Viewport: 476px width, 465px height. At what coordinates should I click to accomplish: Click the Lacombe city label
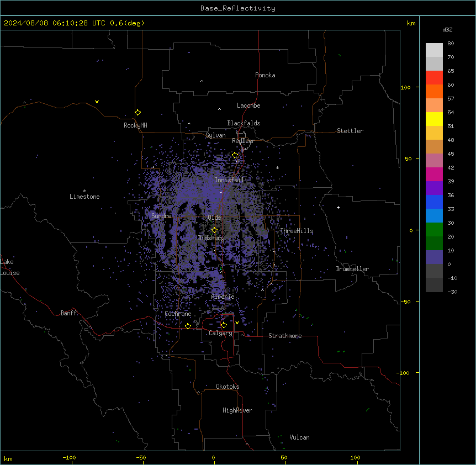pos(248,105)
